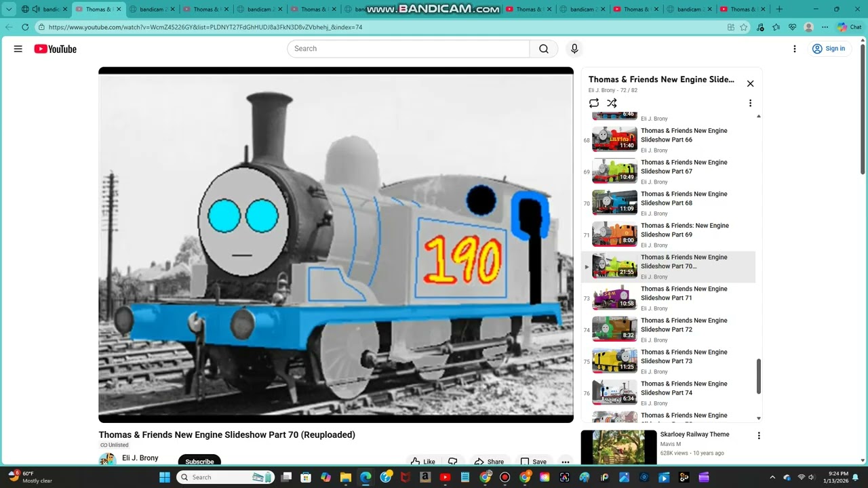Open the Eli J. Brony channel link
The width and height of the screenshot is (868, 488).
coord(140,458)
